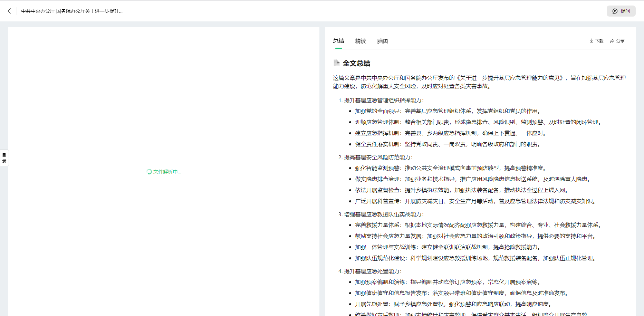Download the summary via 下载

pos(596,41)
